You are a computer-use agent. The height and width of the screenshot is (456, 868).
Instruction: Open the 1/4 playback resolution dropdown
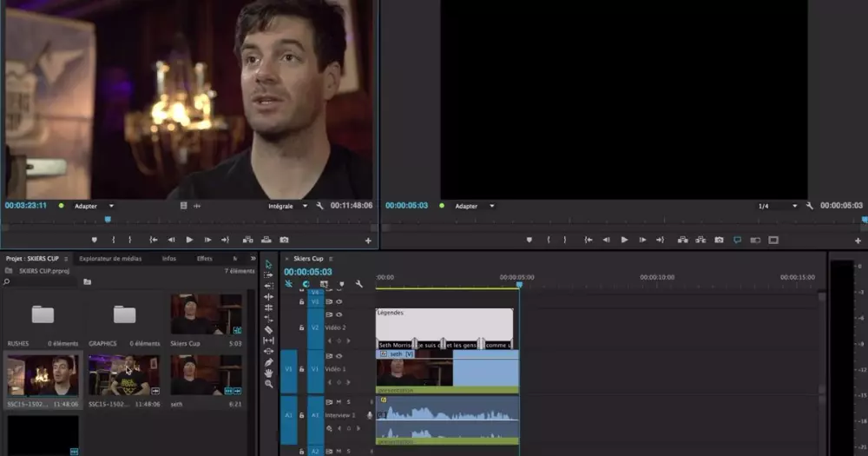(777, 206)
